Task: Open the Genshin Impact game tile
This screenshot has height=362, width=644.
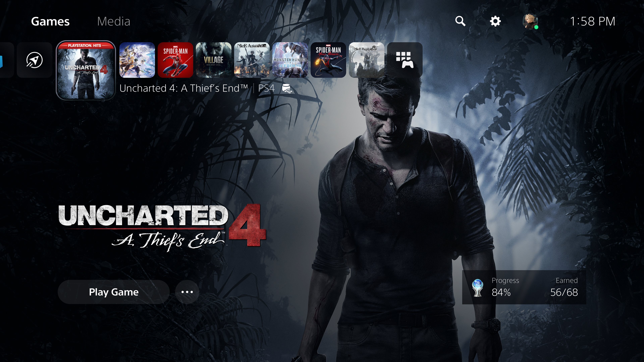Action: click(137, 60)
